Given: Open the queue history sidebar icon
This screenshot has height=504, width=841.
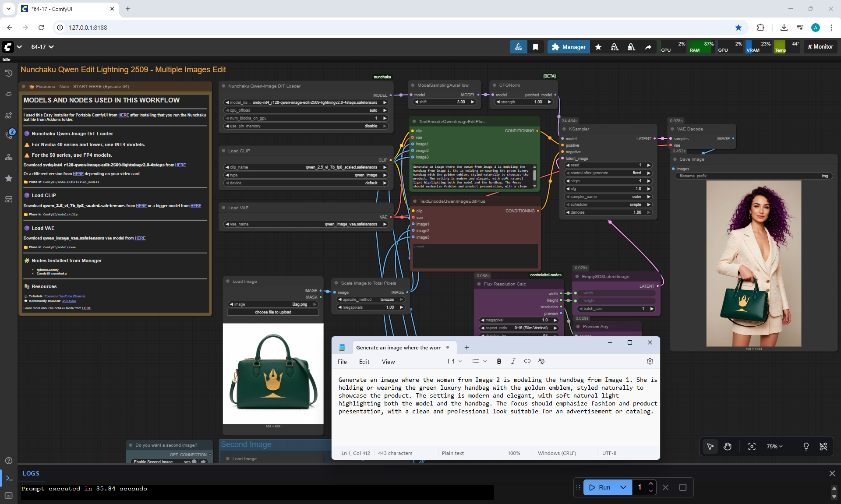Looking at the screenshot, I should 8,73.
